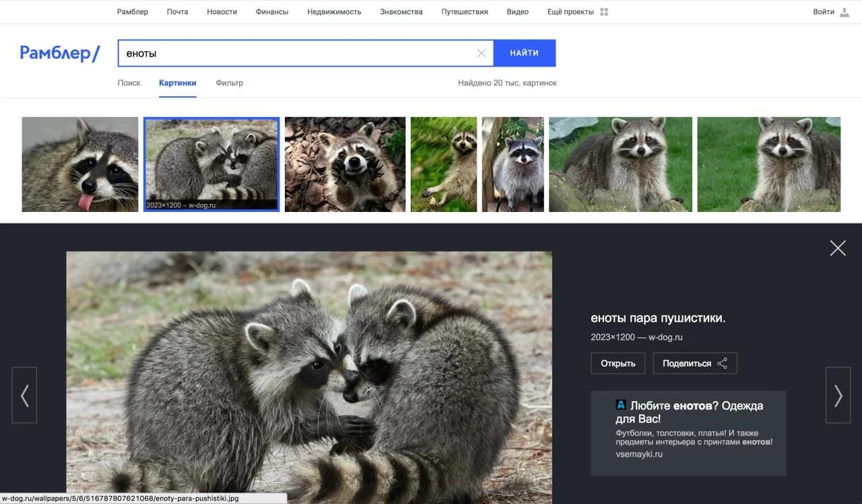Click the user profile icon next to Войти
Viewport: 862px width, 504px height.
pyautogui.click(x=844, y=12)
